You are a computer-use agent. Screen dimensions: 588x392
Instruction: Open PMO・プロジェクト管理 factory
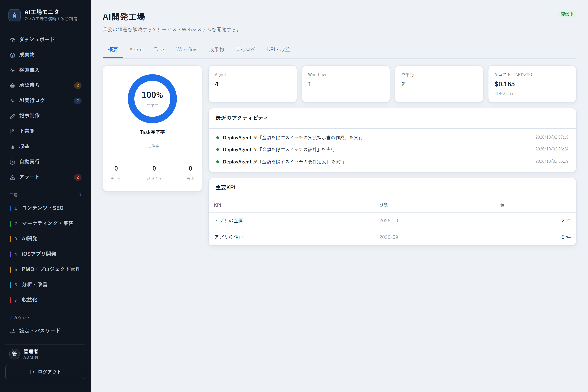point(45,269)
